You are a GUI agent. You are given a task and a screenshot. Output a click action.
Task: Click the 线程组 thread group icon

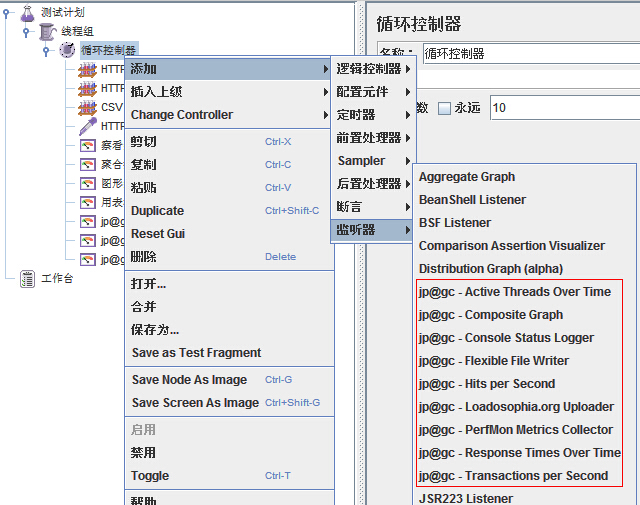(47, 31)
